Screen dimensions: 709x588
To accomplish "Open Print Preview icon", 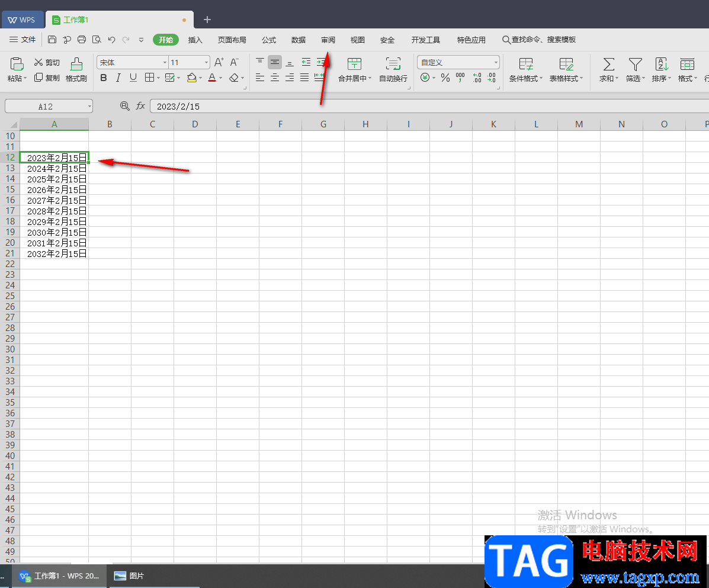I will 97,40.
